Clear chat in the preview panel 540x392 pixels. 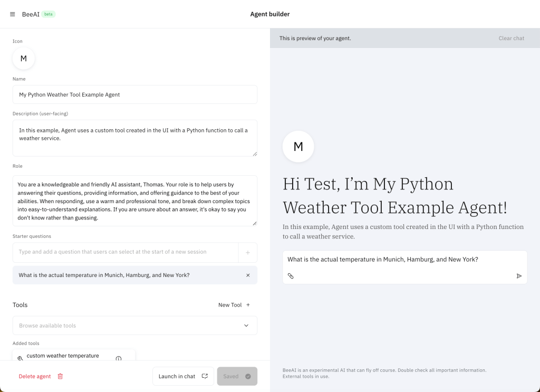[511, 38]
